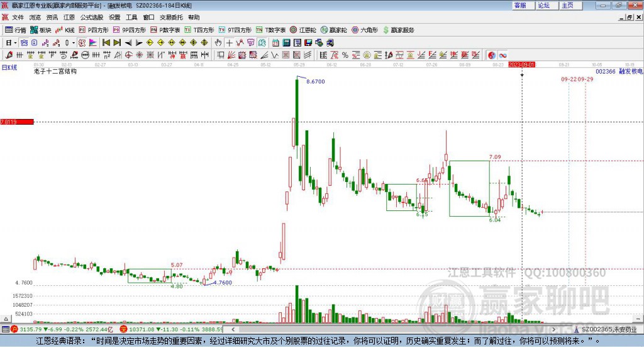The image size is (644, 347).
Task: Toggle the colored flag chart icon
Action: [93, 43]
